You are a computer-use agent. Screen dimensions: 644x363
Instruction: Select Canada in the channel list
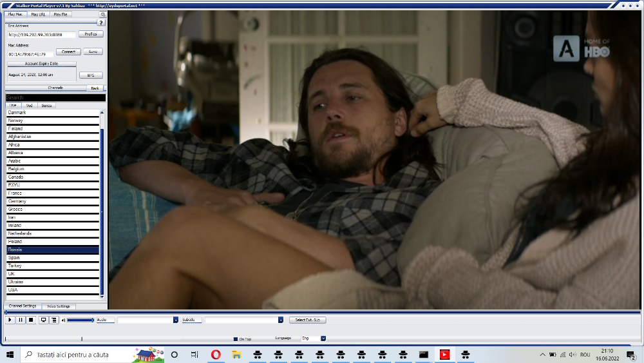pos(53,177)
